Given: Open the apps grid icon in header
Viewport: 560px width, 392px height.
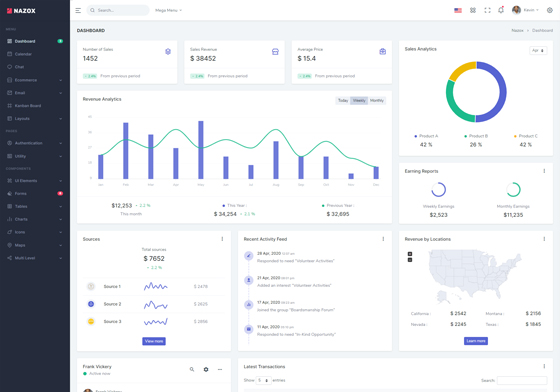Looking at the screenshot, I should (473, 10).
